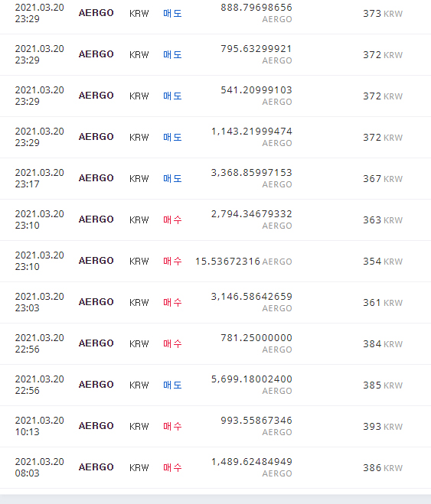Screen dimensions: 431x504
Task: Click the 2021.03.20 10:13 timestamp
Action: (39, 426)
